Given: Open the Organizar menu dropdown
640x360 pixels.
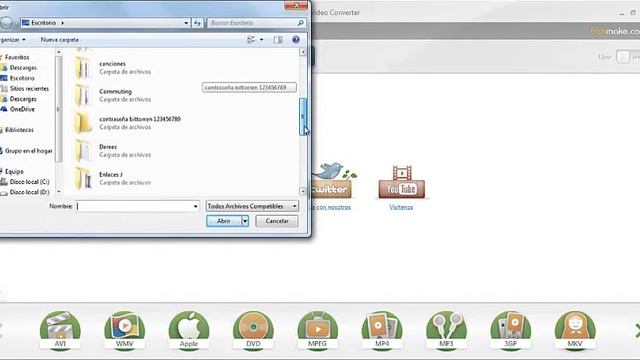Looking at the screenshot, I should [13, 40].
